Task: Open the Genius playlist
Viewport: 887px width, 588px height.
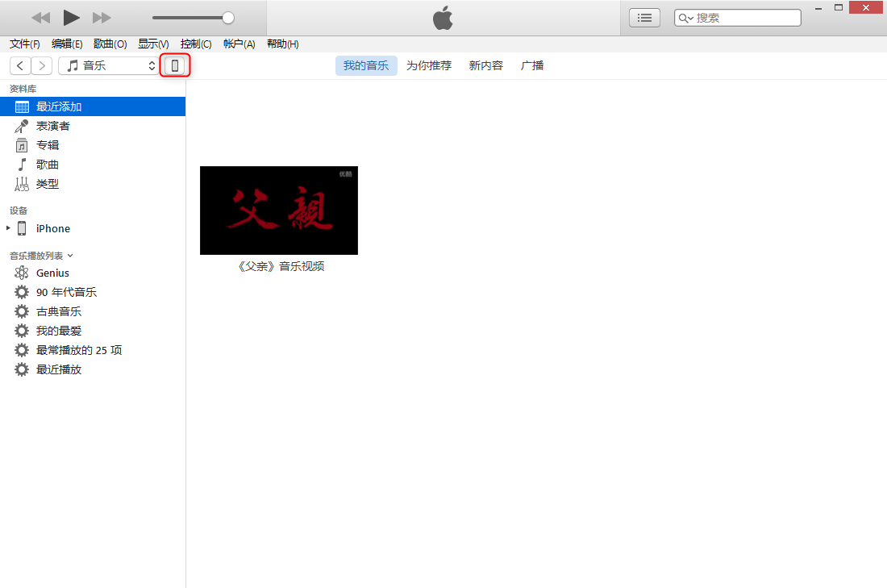Action: tap(52, 273)
